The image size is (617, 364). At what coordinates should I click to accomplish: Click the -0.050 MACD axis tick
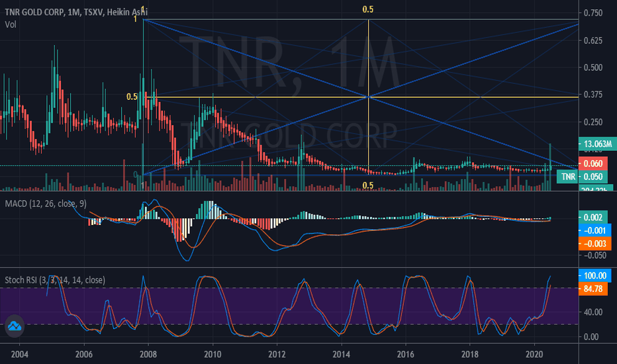click(594, 255)
